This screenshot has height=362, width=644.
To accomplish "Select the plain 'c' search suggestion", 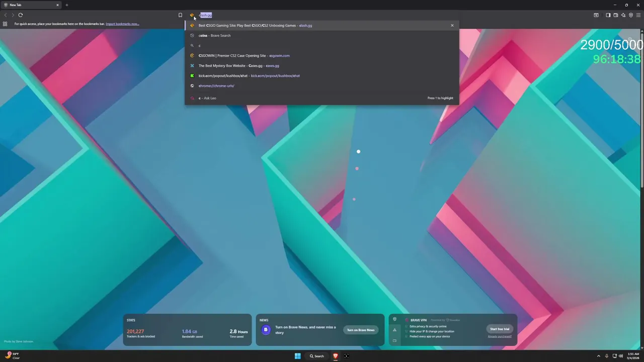I will pos(322,46).
